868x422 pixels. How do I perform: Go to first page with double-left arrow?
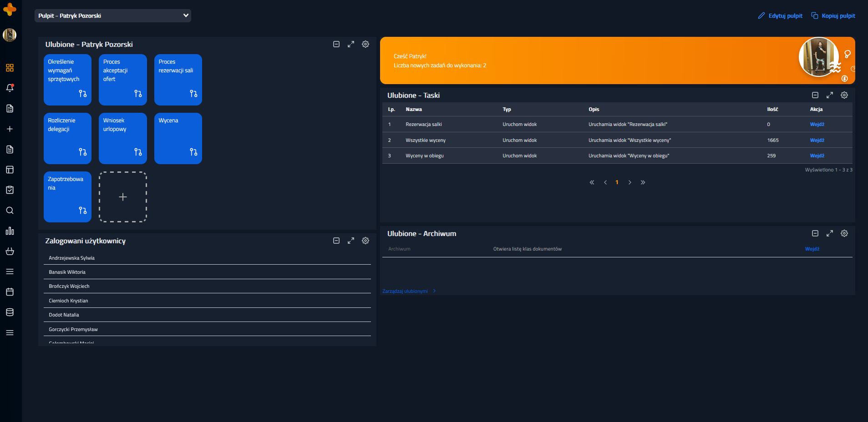click(x=592, y=182)
